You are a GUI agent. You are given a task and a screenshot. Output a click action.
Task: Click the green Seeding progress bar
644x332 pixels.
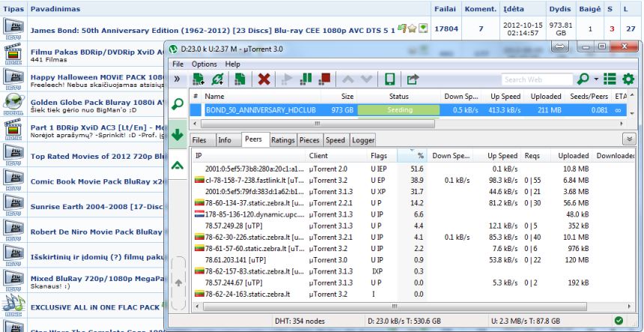398,110
